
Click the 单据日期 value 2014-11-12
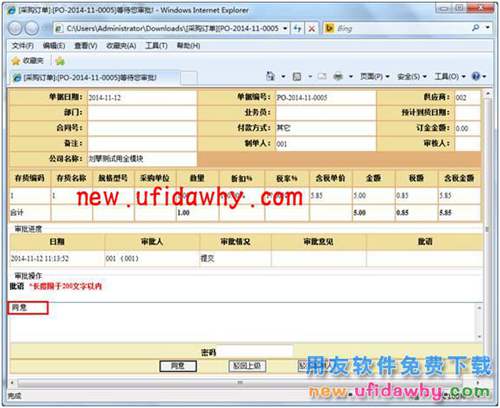(x=104, y=98)
